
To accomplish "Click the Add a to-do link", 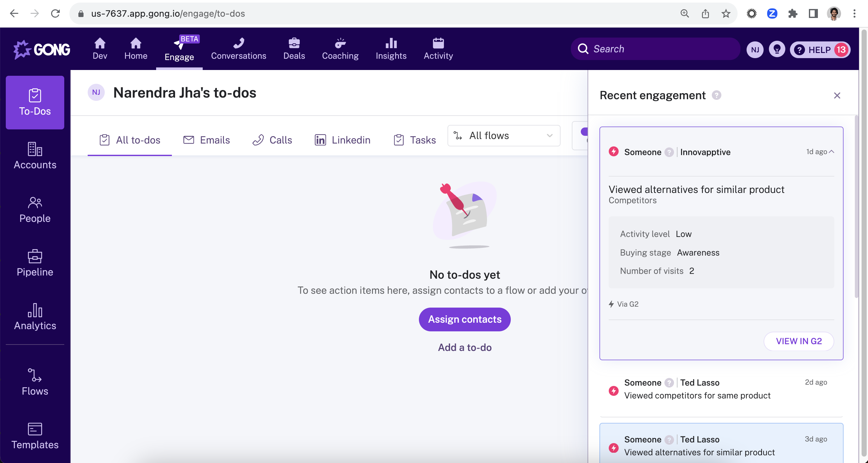I will click(464, 347).
